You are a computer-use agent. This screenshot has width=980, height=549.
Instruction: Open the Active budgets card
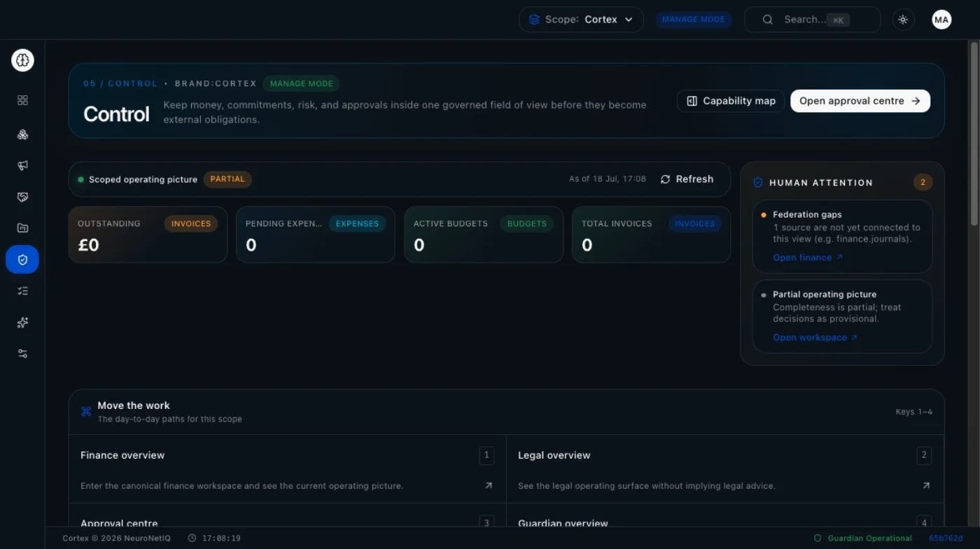point(484,235)
